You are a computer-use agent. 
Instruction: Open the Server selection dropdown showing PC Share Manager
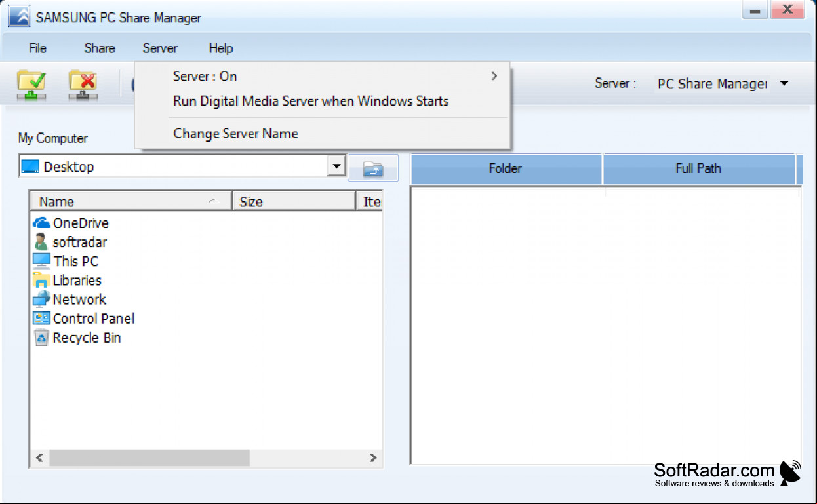tap(723, 84)
